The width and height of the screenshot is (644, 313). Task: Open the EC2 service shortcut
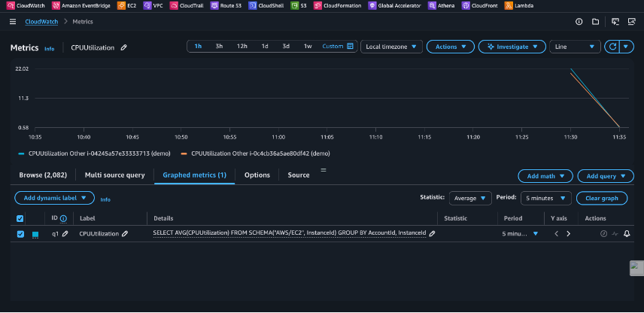click(x=126, y=6)
